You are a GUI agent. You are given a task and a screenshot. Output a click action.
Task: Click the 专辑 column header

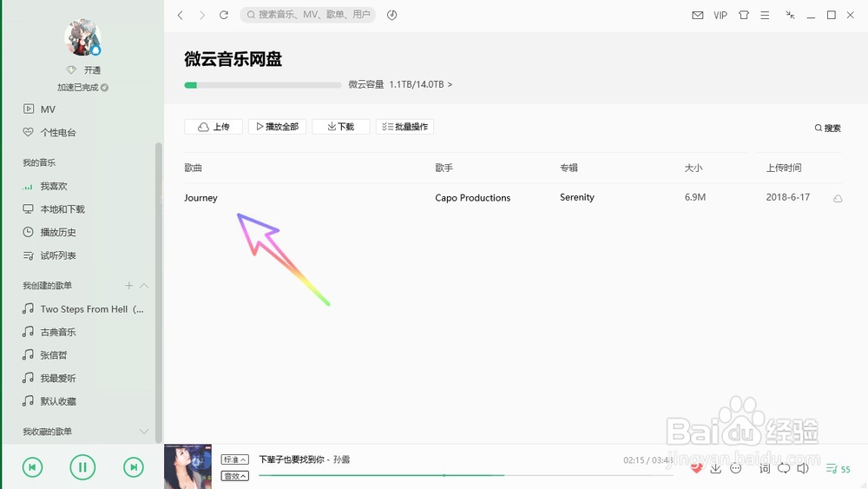tap(569, 168)
